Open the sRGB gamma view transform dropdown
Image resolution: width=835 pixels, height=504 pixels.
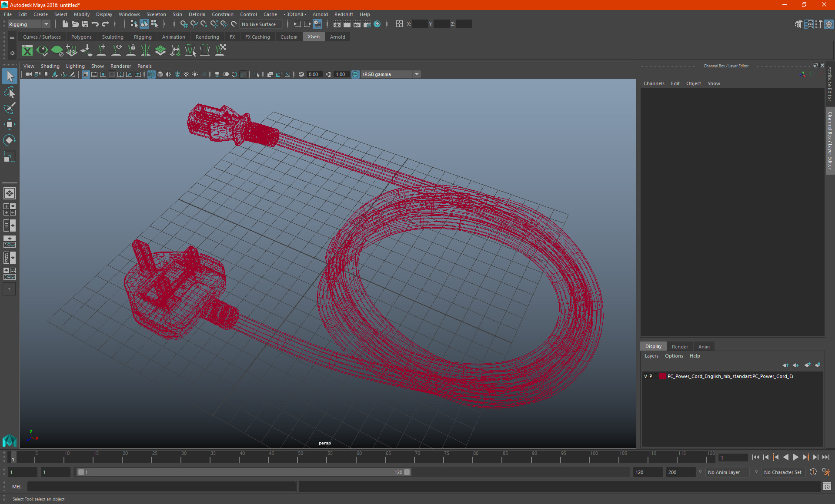point(391,74)
